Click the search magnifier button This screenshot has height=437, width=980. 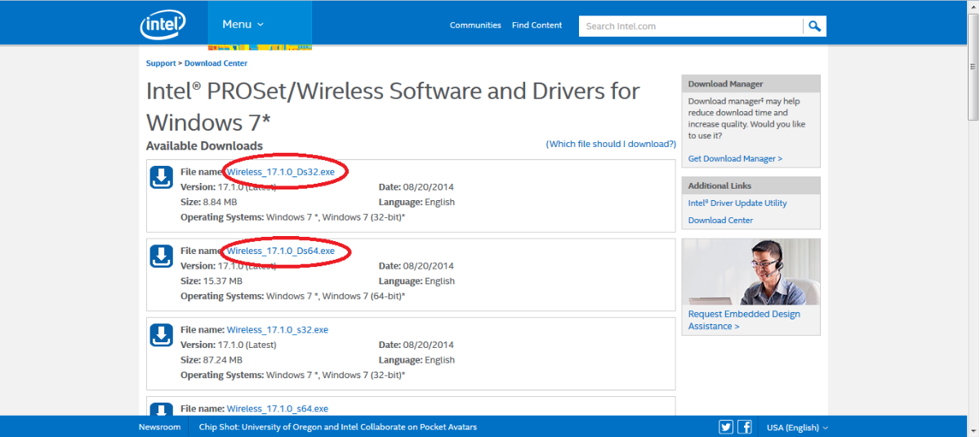(x=814, y=26)
